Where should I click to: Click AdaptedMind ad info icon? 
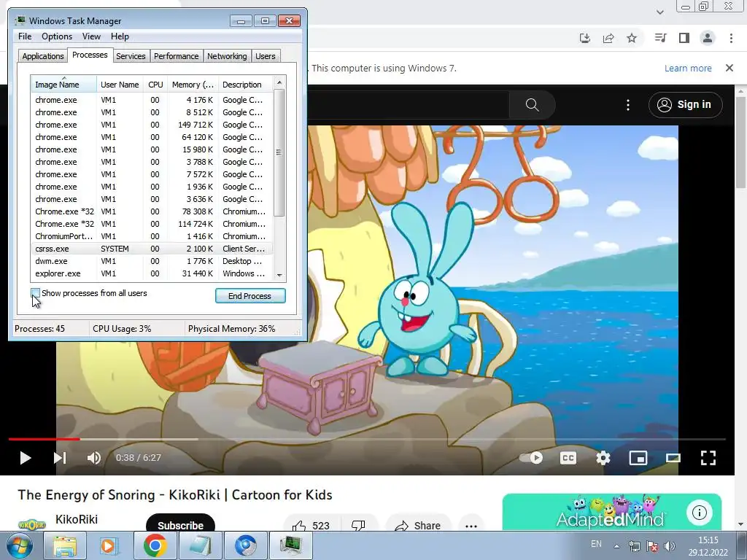(x=699, y=513)
